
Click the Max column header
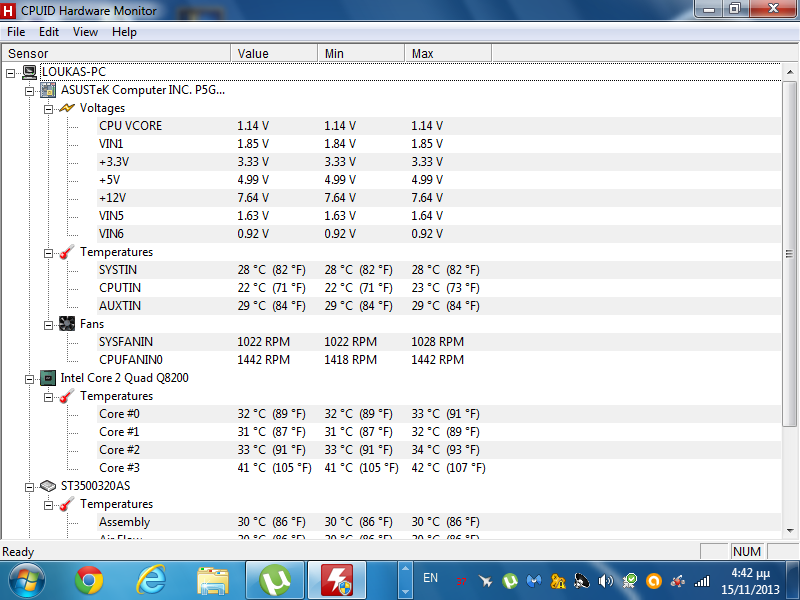click(448, 54)
